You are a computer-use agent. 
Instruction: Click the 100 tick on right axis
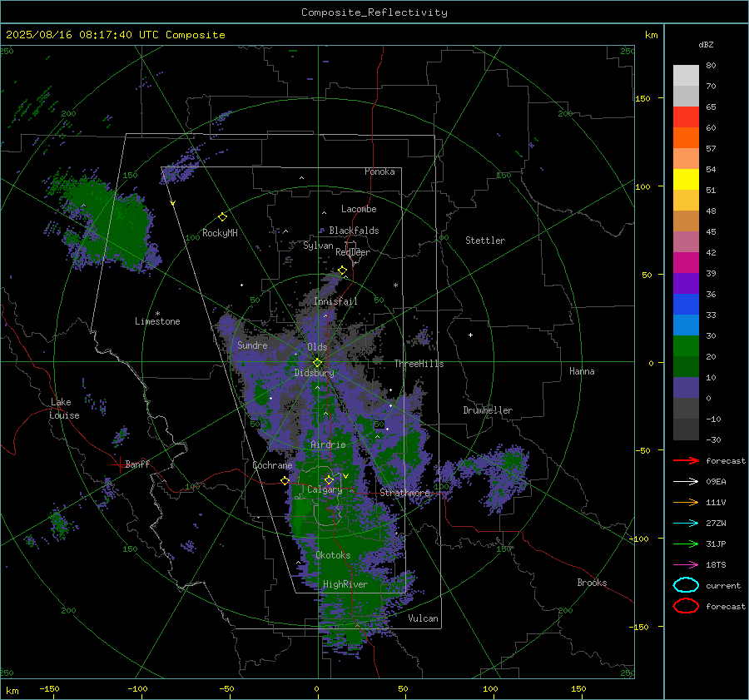(x=642, y=186)
